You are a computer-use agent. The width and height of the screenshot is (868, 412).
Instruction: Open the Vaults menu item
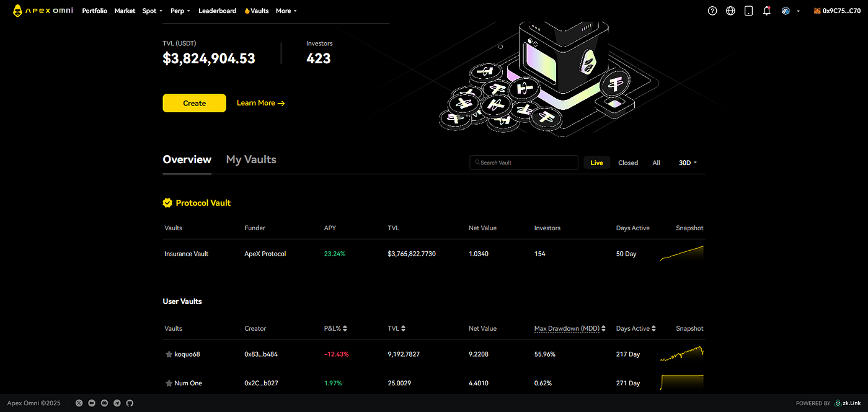coord(257,11)
